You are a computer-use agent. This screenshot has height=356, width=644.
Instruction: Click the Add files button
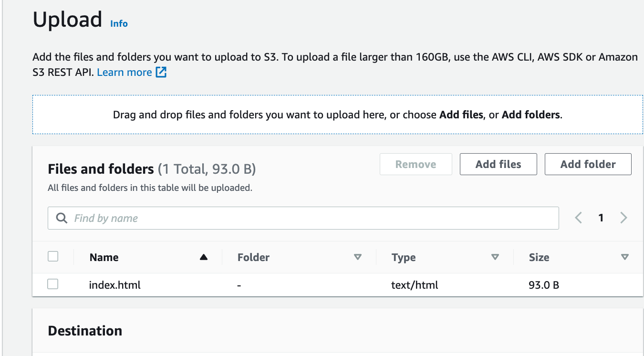point(498,164)
